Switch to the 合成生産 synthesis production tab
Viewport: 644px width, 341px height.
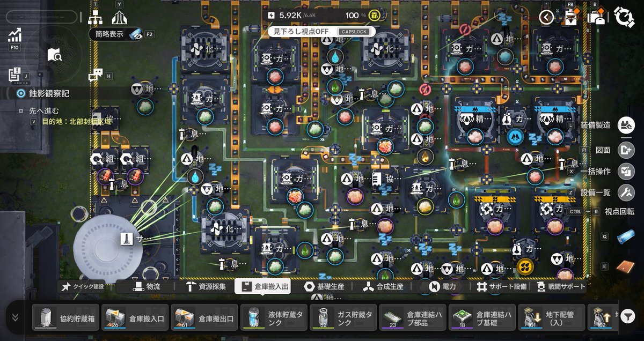point(384,287)
